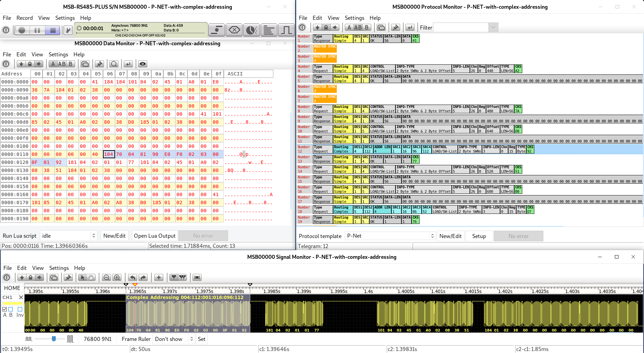Open the Data Monitor hexagon-X icon
This screenshot has width=644, height=353.
click(234, 30)
